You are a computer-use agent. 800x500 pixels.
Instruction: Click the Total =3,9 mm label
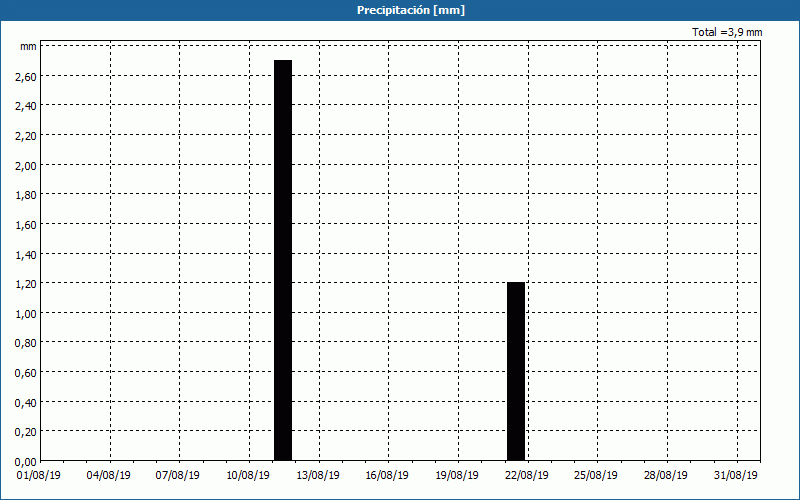coord(727,32)
